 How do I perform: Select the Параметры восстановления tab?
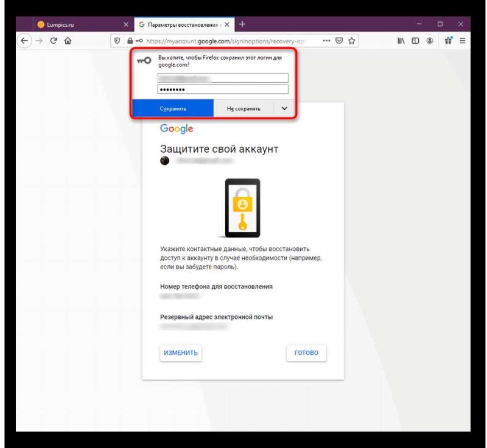184,24
